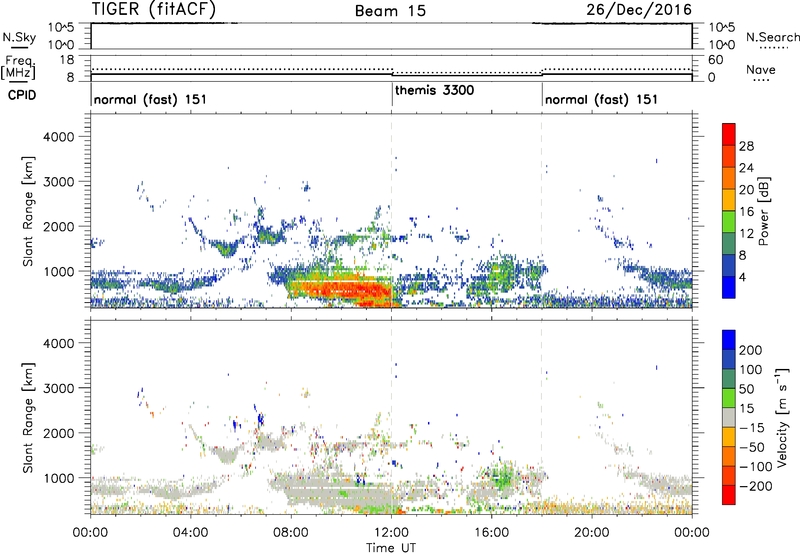This screenshot has height=554, width=800.
Task: Click the '08:00' time axis tick label
Action: coord(291,533)
